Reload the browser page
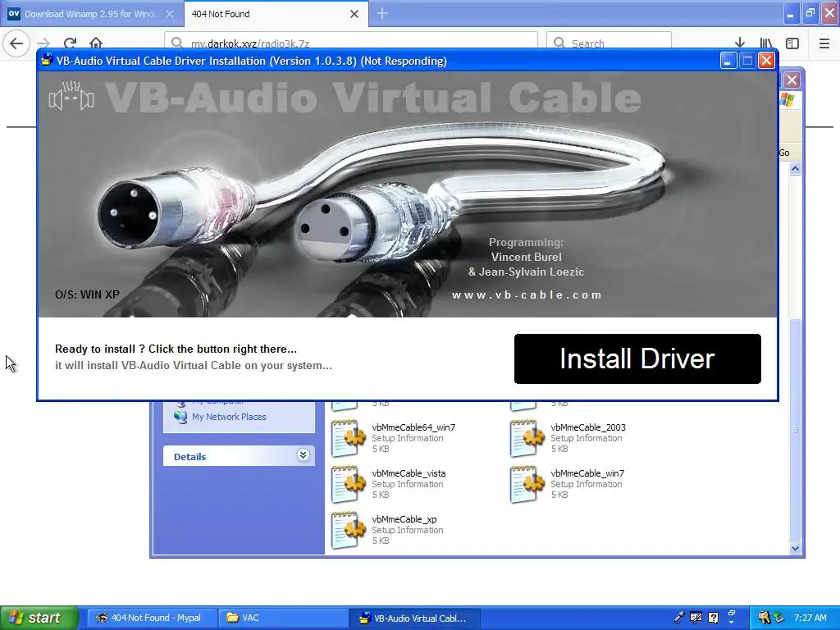Viewport: 840px width, 630px height. 70,43
